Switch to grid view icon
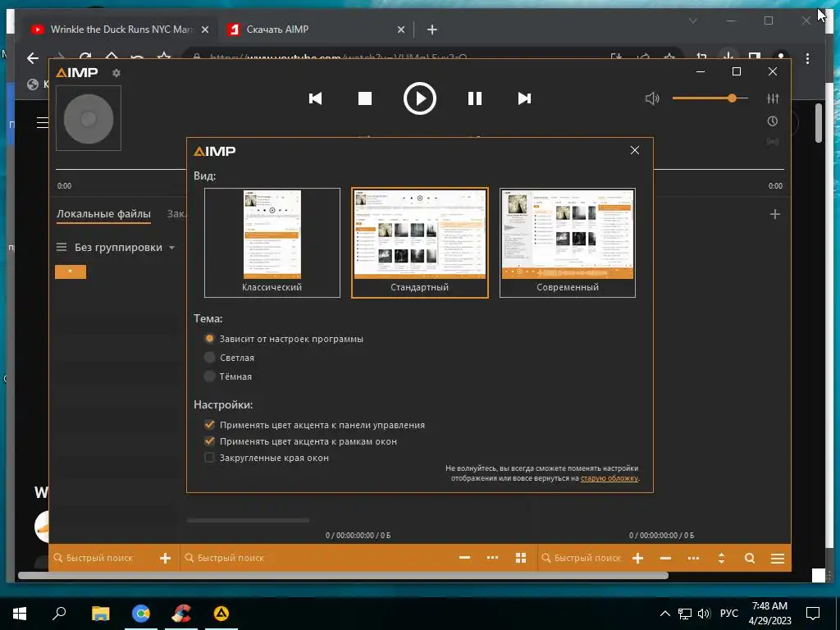The image size is (840, 630). (521, 558)
